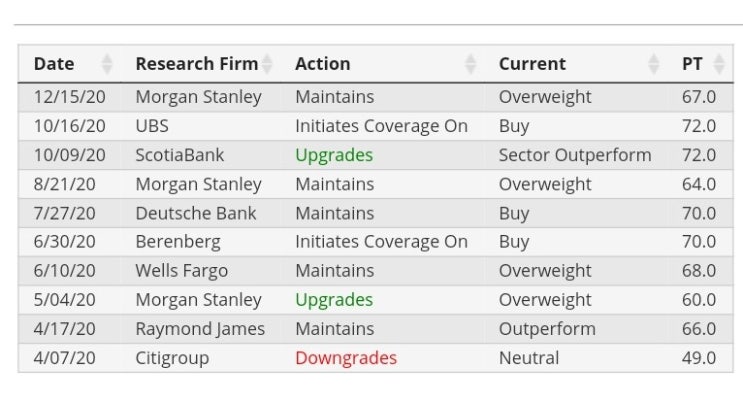Toggle sort arrows beside Action header
Viewport: 743px width, 401px height.
(x=470, y=64)
